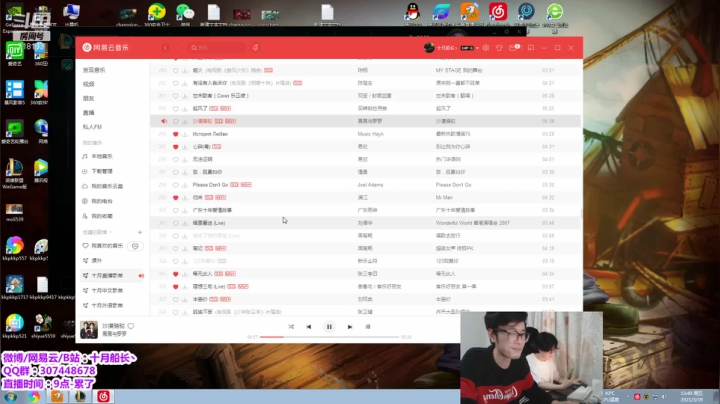Unlike the 心碎(粤) song heart
The image size is (720, 404).
(x=175, y=147)
